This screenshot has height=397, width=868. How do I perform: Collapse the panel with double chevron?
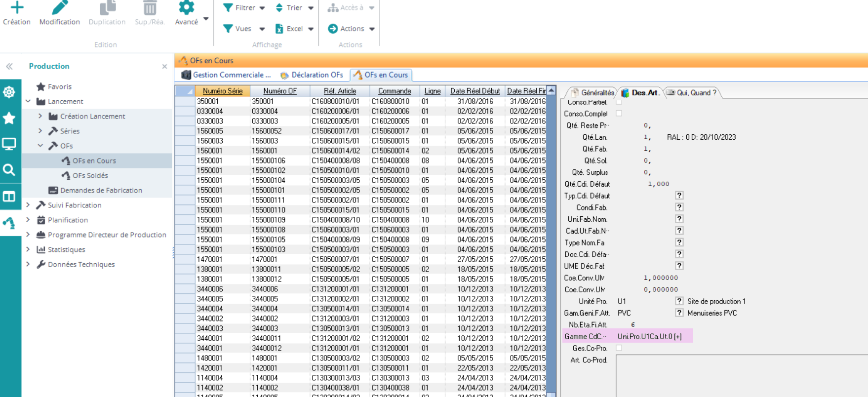(x=9, y=66)
